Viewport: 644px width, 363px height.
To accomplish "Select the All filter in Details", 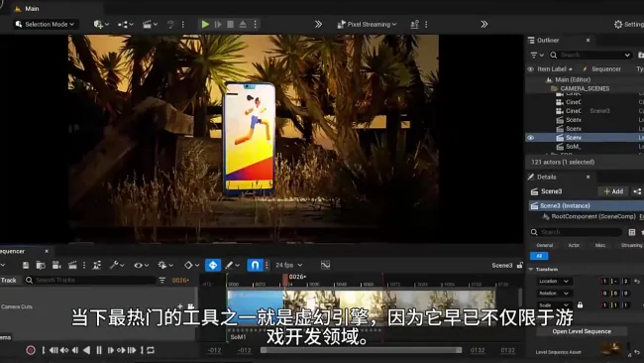I will coord(539,256).
